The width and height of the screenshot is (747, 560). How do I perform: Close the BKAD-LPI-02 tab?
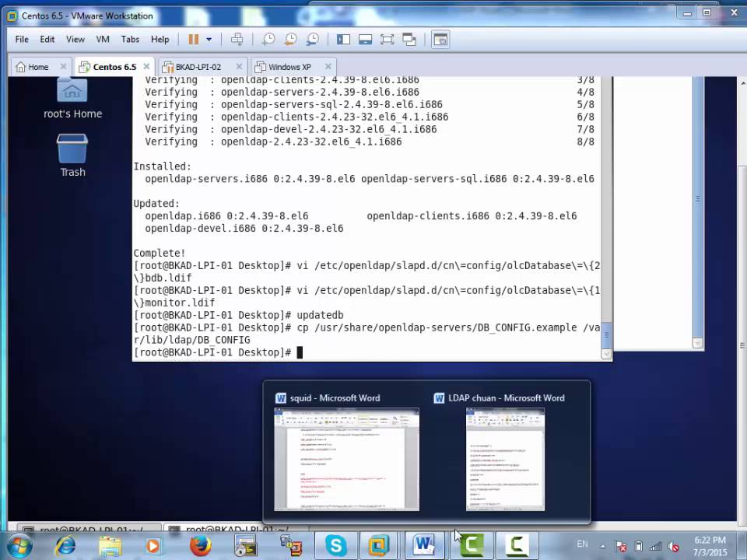click(239, 67)
